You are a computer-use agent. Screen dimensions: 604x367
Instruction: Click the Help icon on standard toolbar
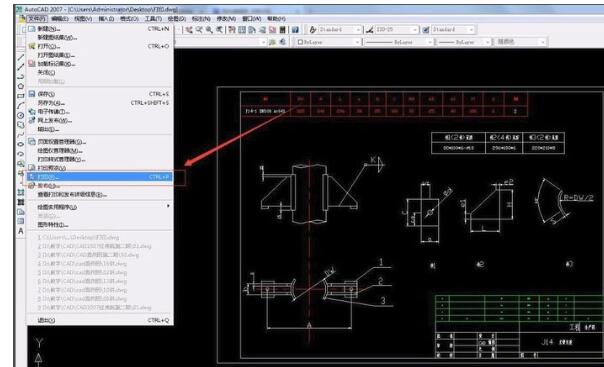pos(295,30)
